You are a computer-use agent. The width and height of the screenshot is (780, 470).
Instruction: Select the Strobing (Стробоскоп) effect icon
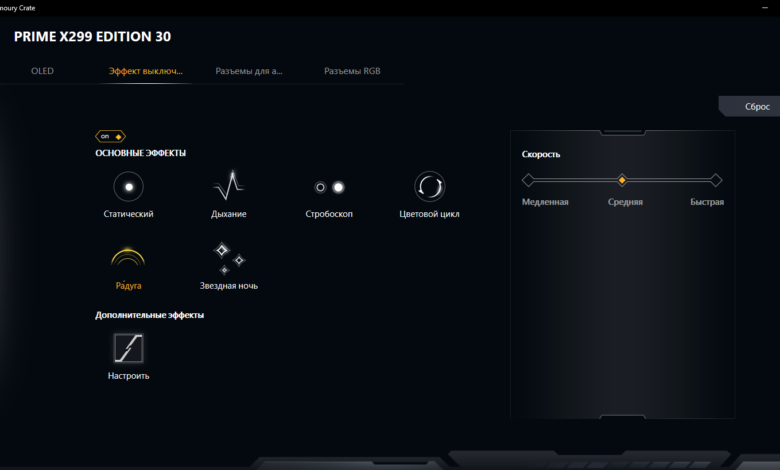tap(329, 187)
